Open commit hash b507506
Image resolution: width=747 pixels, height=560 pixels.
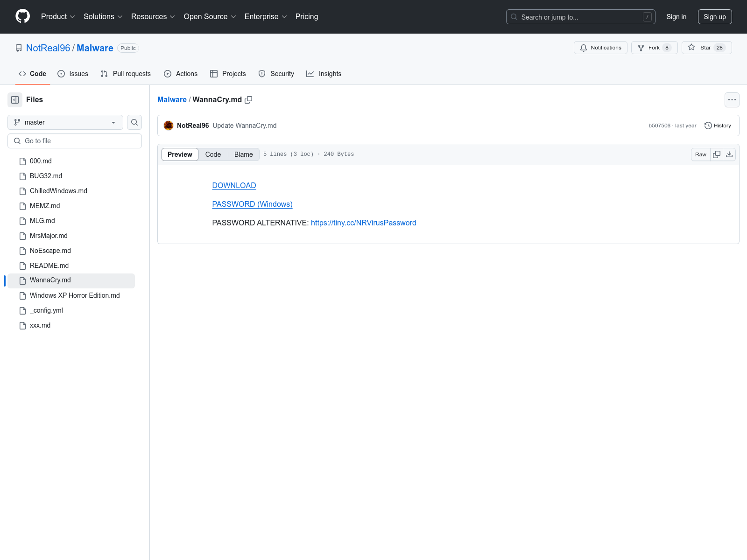click(x=659, y=126)
